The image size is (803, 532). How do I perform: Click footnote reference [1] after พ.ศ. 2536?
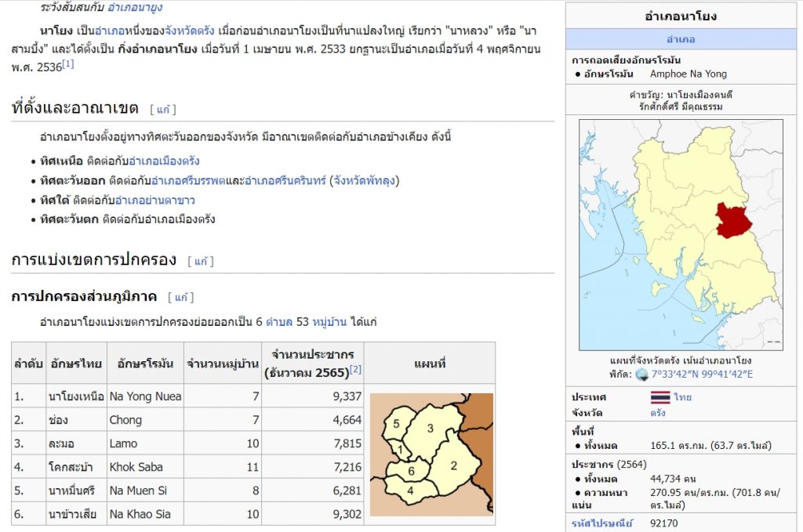pyautogui.click(x=68, y=64)
